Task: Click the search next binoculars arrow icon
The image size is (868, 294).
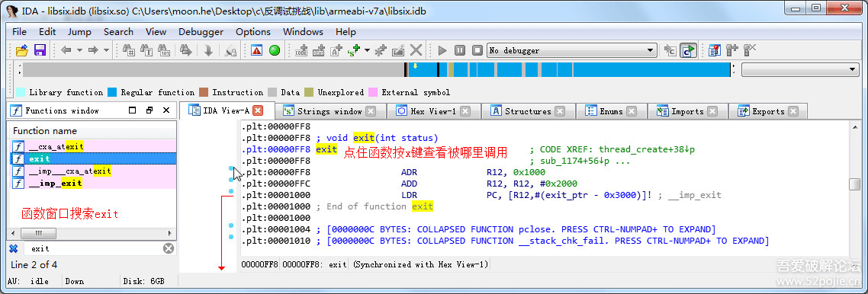Action: 186,50
